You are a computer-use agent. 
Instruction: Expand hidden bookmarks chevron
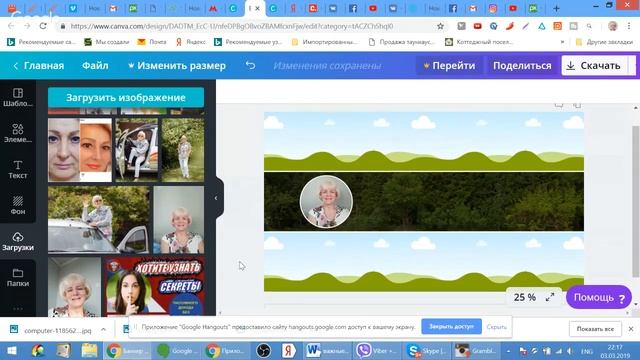click(562, 42)
